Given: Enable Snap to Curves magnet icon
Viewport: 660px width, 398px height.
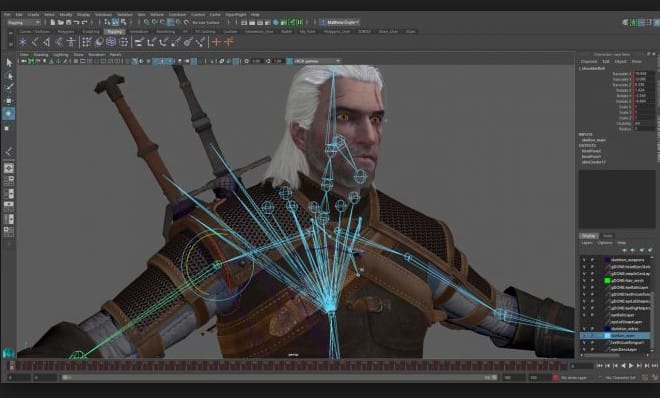Looking at the screenshot, I should 154,22.
